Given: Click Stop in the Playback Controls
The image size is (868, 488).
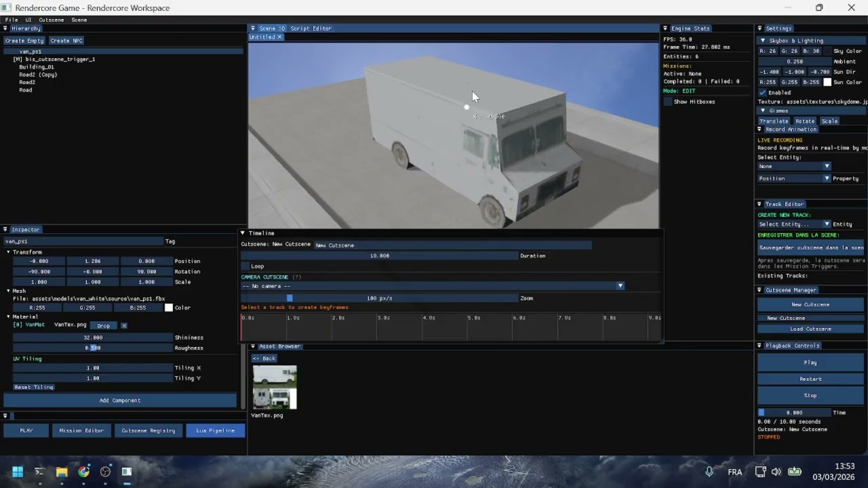Looking at the screenshot, I should tap(810, 395).
